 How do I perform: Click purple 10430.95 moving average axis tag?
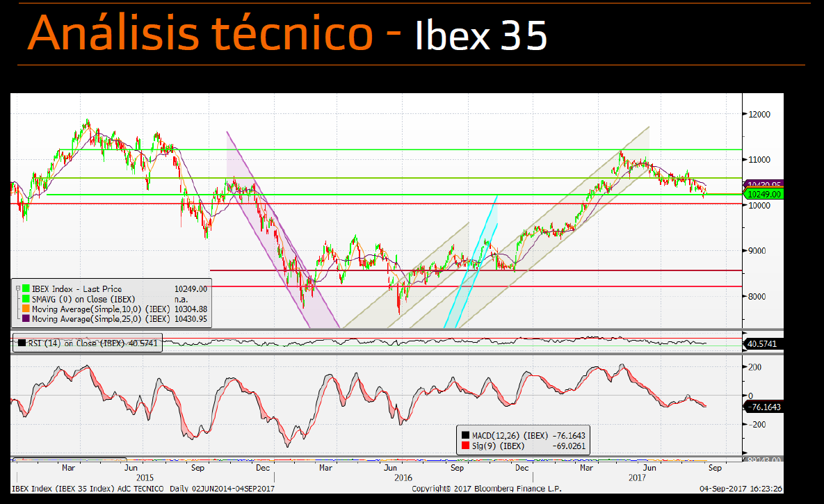764,184
